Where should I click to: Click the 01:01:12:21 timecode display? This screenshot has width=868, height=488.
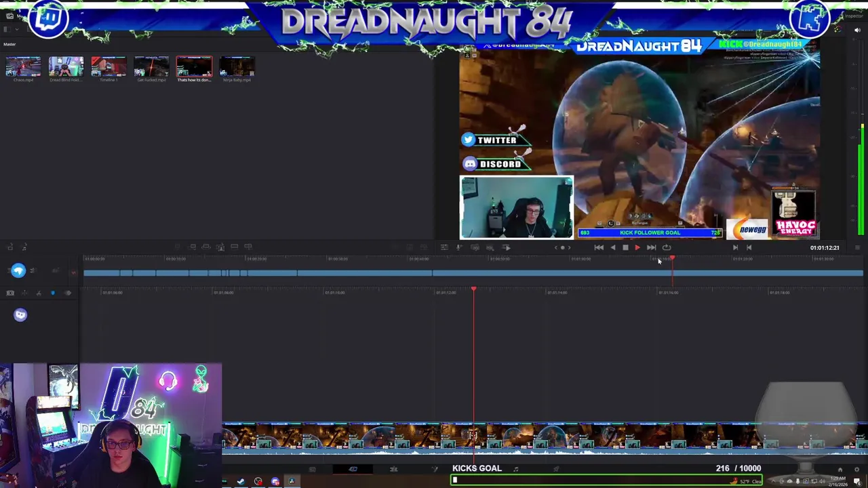824,247
